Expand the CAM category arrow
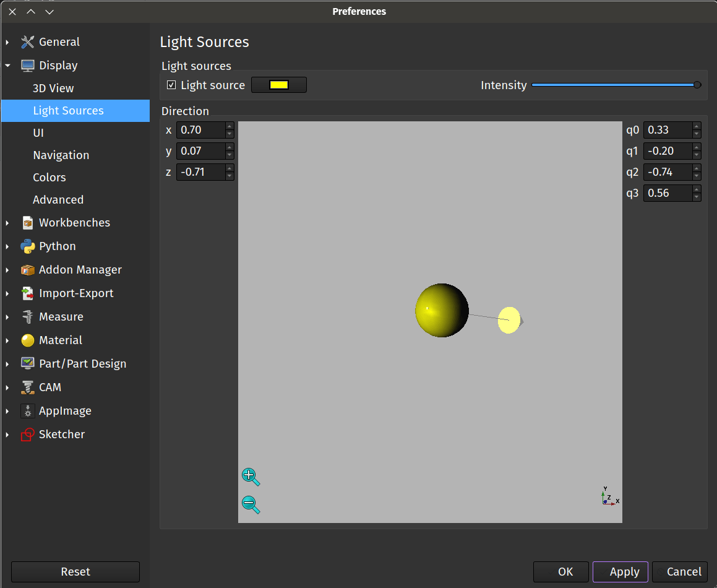 (x=7, y=387)
